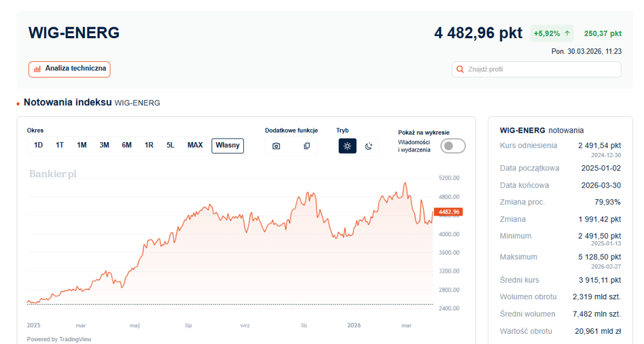Select the Własny custom period
This screenshot has height=344, width=644.
pyautogui.click(x=228, y=145)
